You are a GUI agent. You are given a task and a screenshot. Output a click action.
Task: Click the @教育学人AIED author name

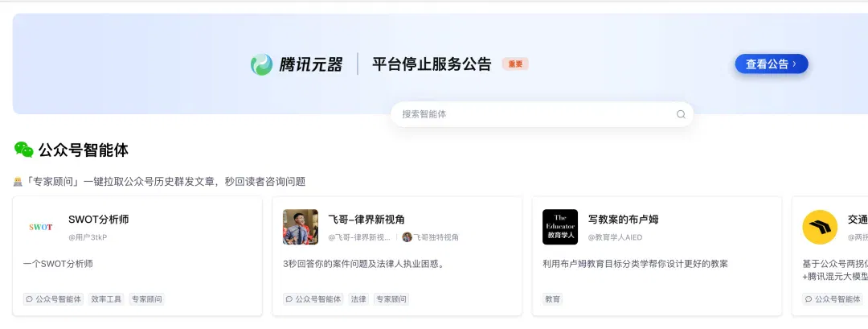click(615, 237)
